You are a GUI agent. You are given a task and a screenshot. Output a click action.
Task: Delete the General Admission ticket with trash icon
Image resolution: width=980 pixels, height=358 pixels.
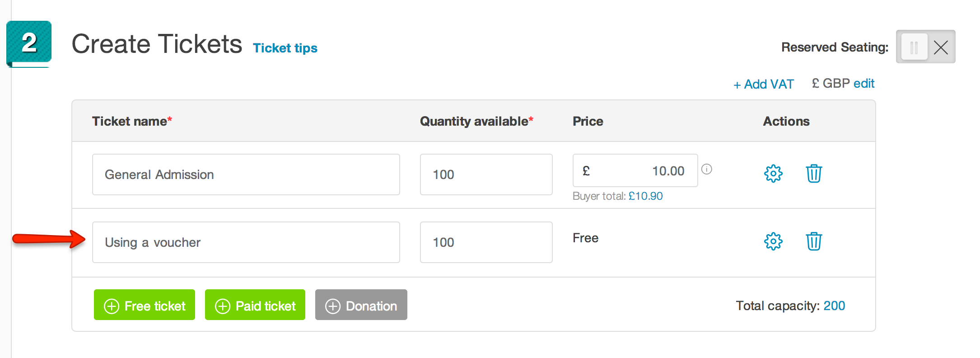pos(814,174)
